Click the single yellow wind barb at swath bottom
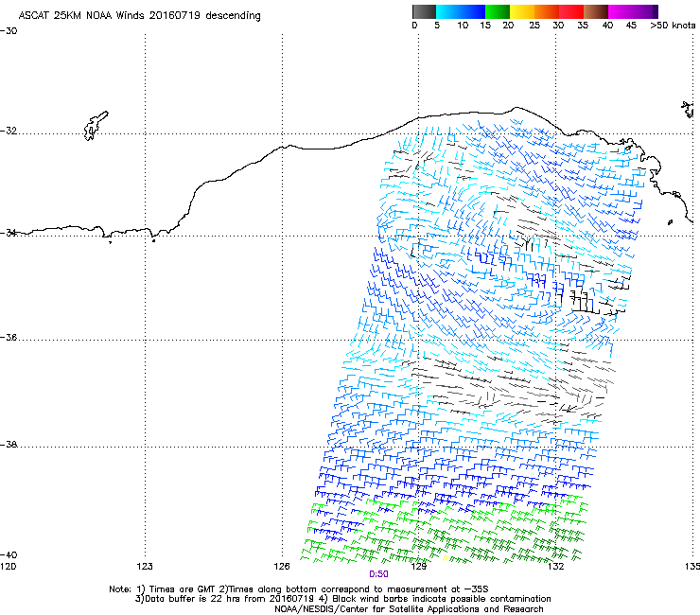 [446, 558]
